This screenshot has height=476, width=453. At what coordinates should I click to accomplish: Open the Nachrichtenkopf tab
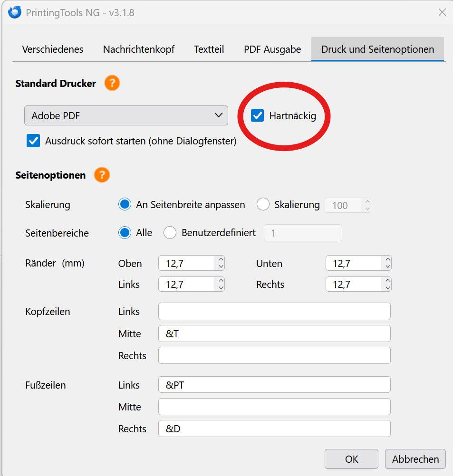pyautogui.click(x=138, y=49)
